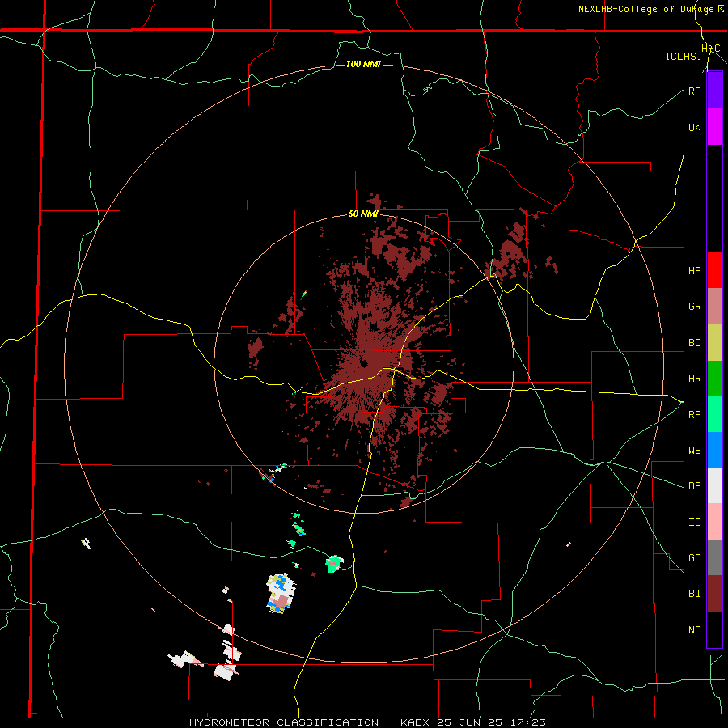Pick the dark green HR swatch
This screenshot has width=728, height=728.
(x=714, y=379)
